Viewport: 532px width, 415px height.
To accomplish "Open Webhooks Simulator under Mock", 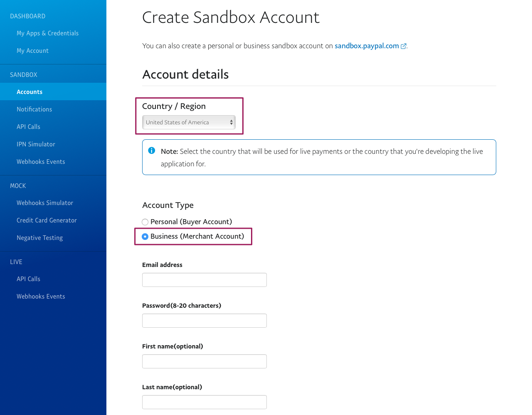I will 45,203.
